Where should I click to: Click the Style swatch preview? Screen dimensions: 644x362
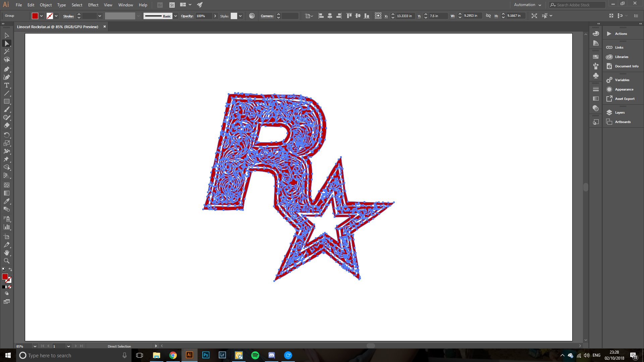pos(234,16)
